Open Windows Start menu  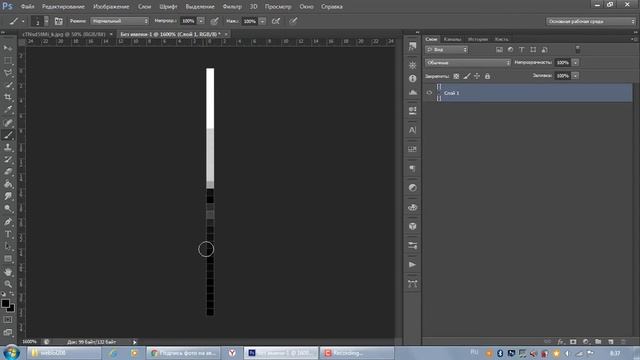click(x=11, y=353)
